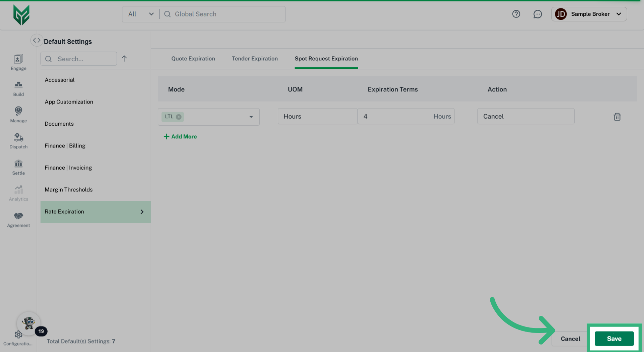The width and height of the screenshot is (644, 352).
Task: Delete the LTL expiration row
Action: [617, 117]
